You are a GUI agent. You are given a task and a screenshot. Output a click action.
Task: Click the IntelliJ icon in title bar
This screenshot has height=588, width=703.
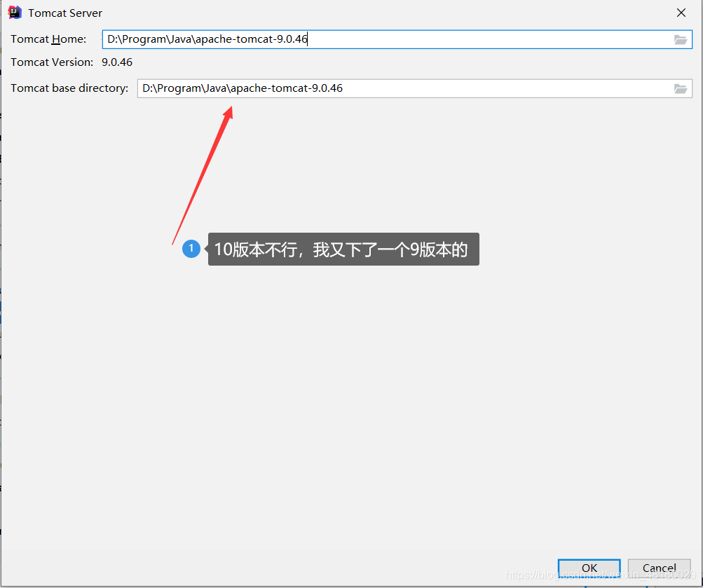click(x=15, y=13)
